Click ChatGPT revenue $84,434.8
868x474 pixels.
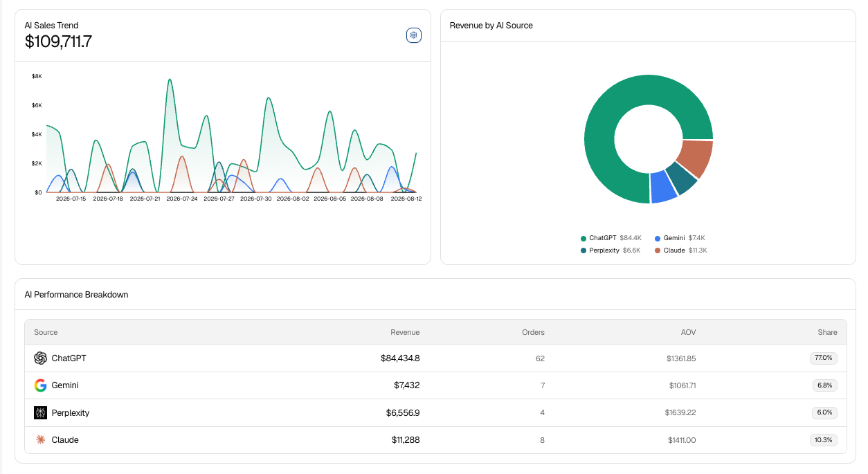point(400,358)
